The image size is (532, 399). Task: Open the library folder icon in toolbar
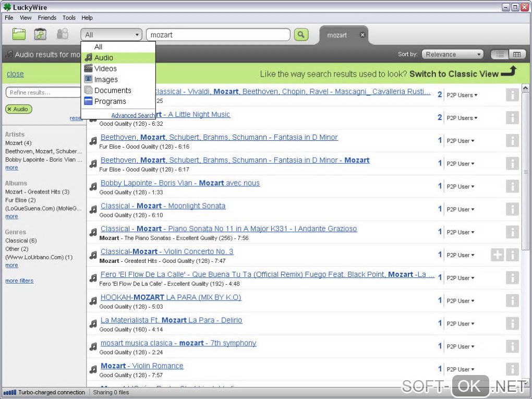(19, 34)
